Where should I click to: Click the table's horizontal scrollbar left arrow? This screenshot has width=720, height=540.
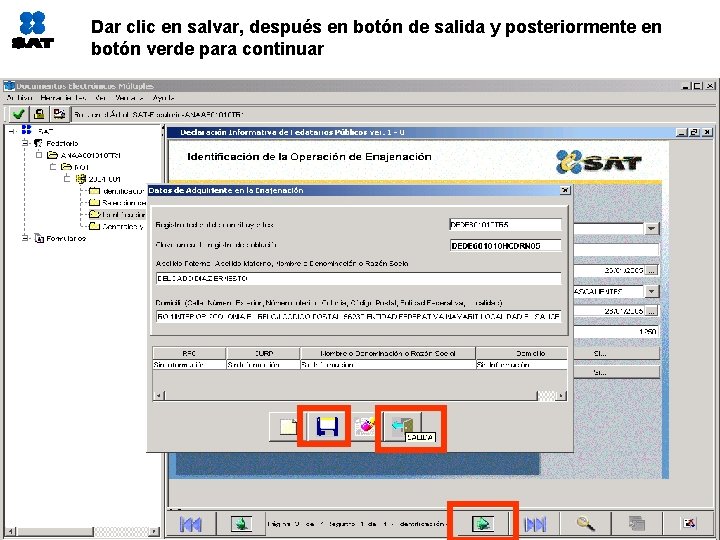point(159,395)
